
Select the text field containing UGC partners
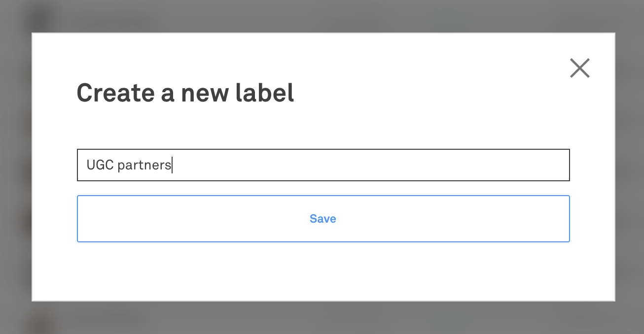(x=323, y=165)
